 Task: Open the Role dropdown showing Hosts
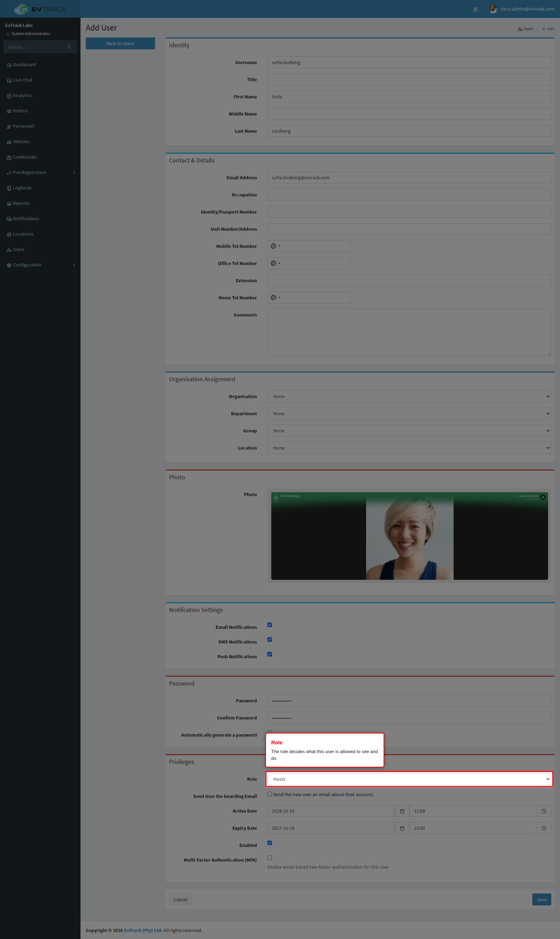[x=409, y=779]
